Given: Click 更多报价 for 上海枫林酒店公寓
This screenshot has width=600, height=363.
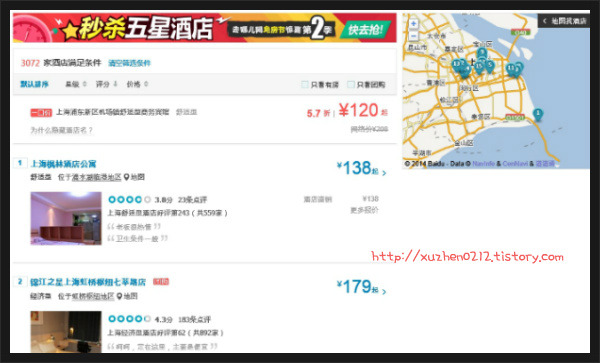Looking at the screenshot, I should click(x=364, y=210).
